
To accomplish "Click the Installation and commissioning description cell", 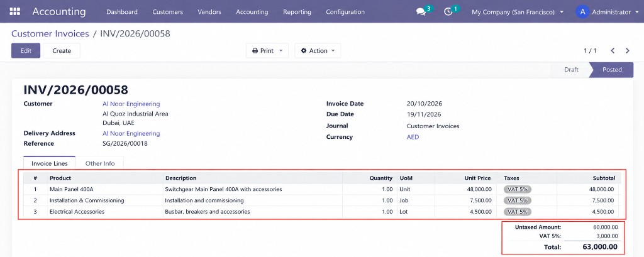I will pos(204,200).
